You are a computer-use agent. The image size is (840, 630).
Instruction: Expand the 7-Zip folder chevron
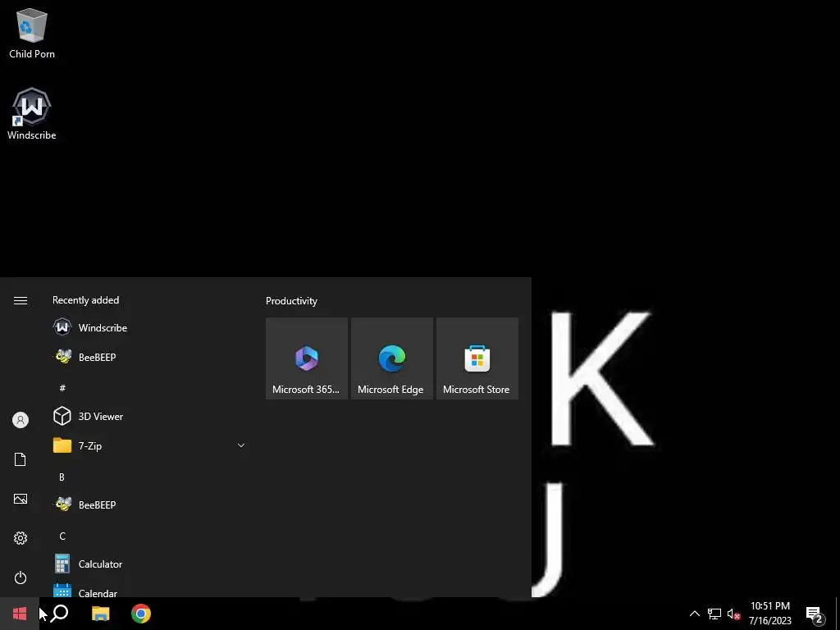pyautogui.click(x=241, y=445)
